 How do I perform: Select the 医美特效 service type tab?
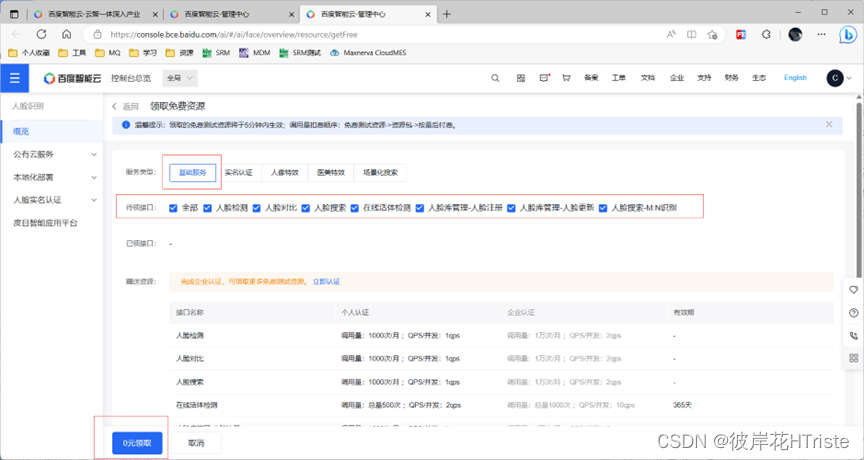(331, 172)
